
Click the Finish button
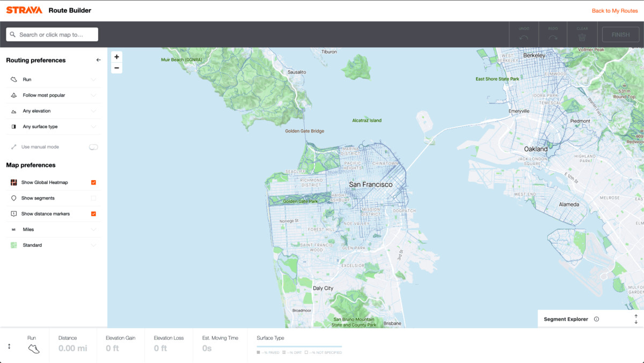(x=620, y=35)
